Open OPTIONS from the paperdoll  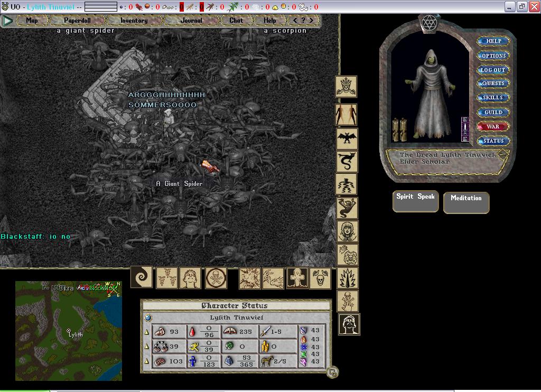[493, 55]
